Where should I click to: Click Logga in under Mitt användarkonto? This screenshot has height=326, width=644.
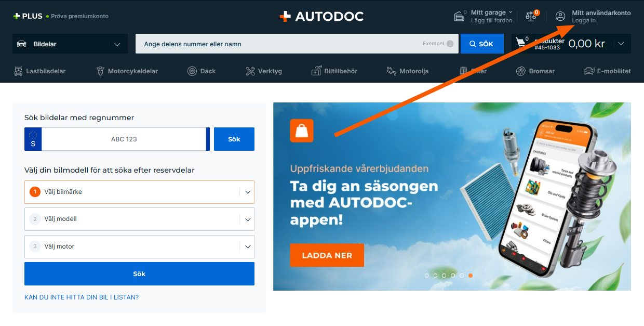(x=584, y=21)
